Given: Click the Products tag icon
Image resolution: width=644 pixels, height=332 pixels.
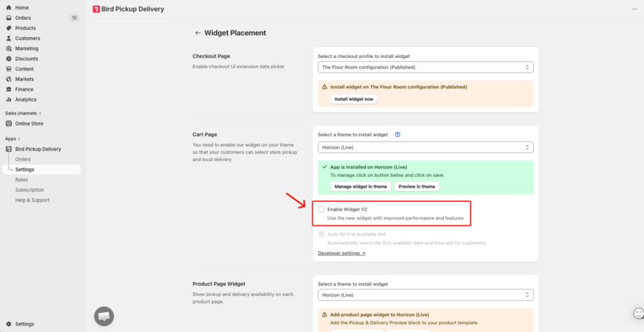Looking at the screenshot, I should coord(8,28).
